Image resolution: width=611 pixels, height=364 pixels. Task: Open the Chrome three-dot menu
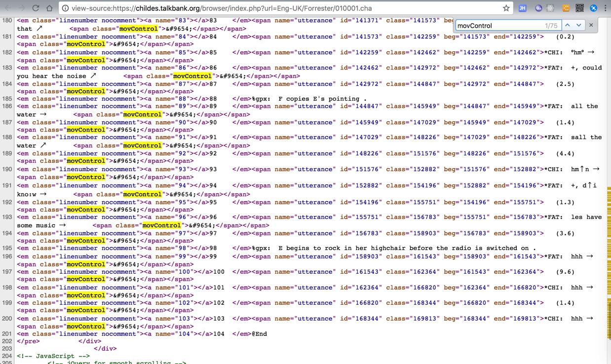605,8
